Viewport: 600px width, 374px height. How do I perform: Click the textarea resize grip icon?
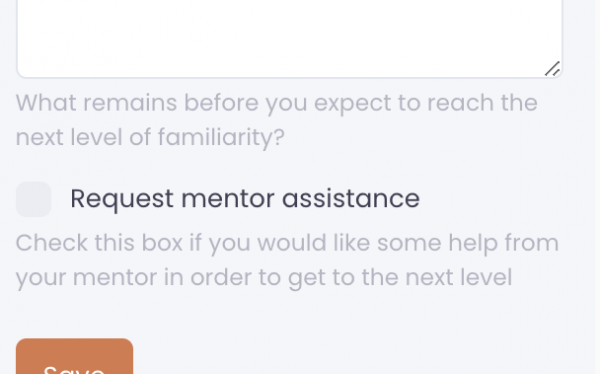point(552,69)
